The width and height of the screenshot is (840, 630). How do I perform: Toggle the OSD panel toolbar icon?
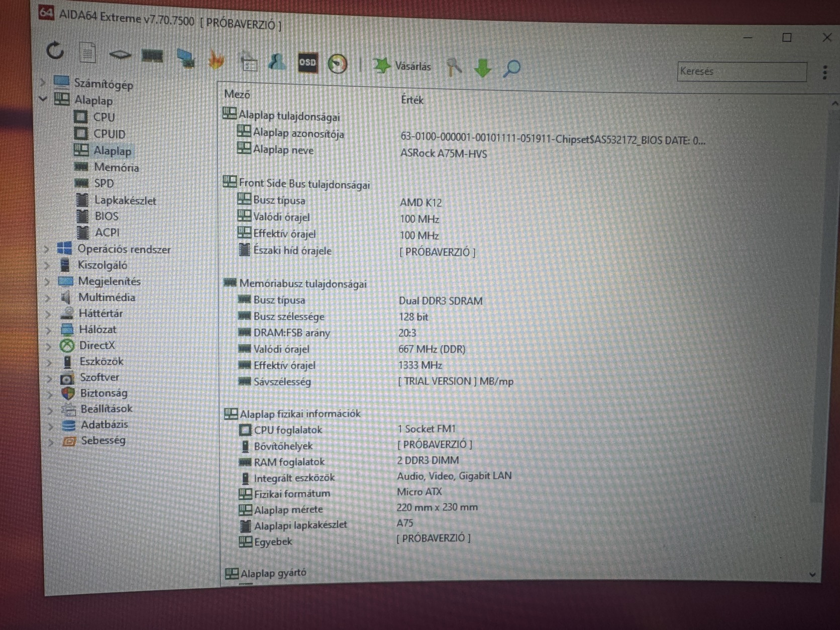307,63
